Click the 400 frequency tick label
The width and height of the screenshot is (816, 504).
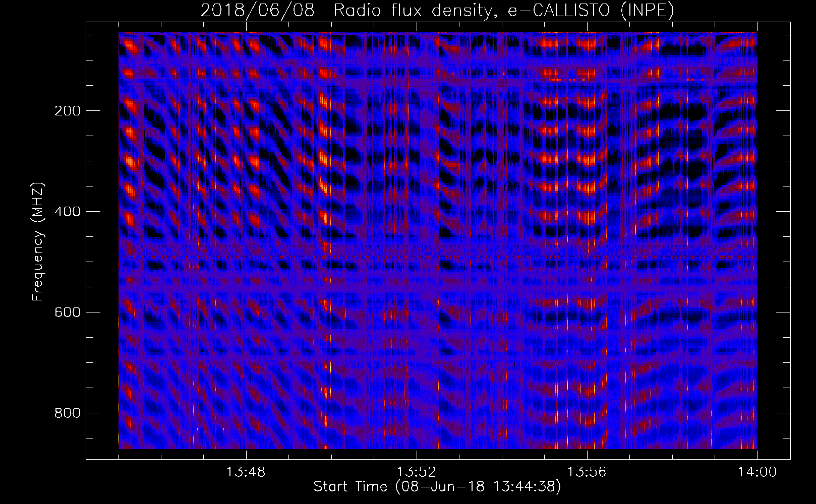pos(67,212)
